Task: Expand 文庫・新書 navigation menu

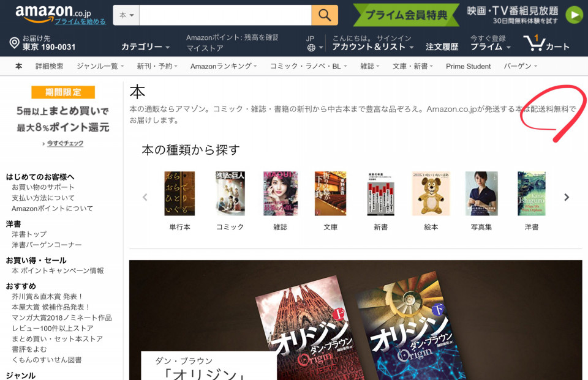Action: 412,66
